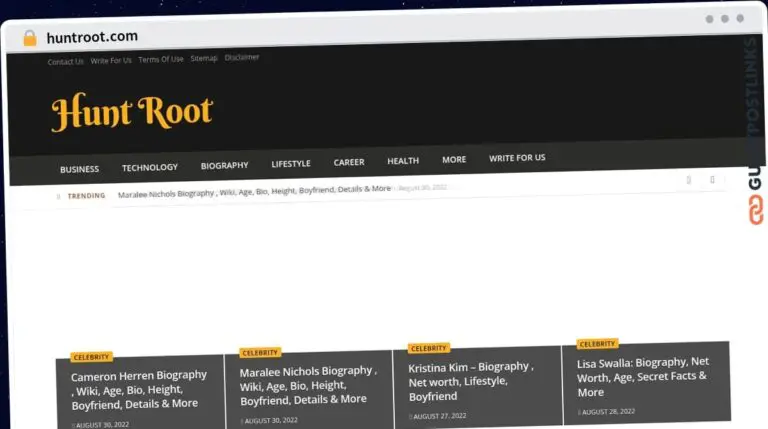Open trending Maralee Nichols Biography headline

coord(254,190)
